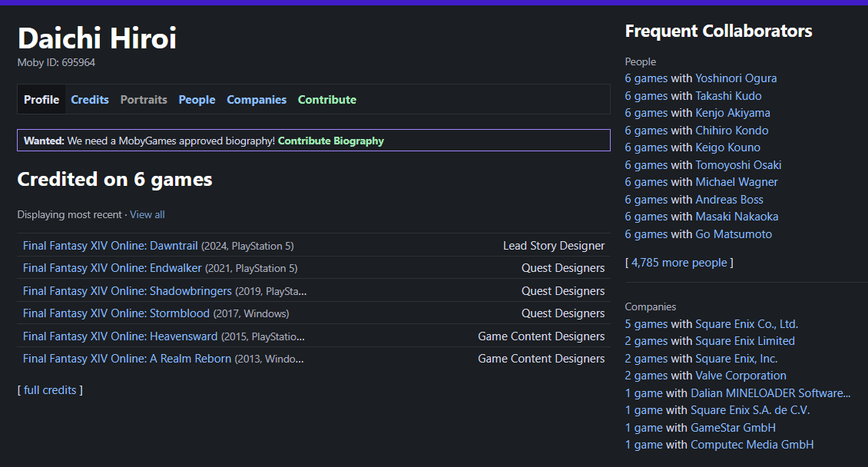The width and height of the screenshot is (868, 467).
Task: Switch to the Portraits tab
Action: (x=144, y=100)
